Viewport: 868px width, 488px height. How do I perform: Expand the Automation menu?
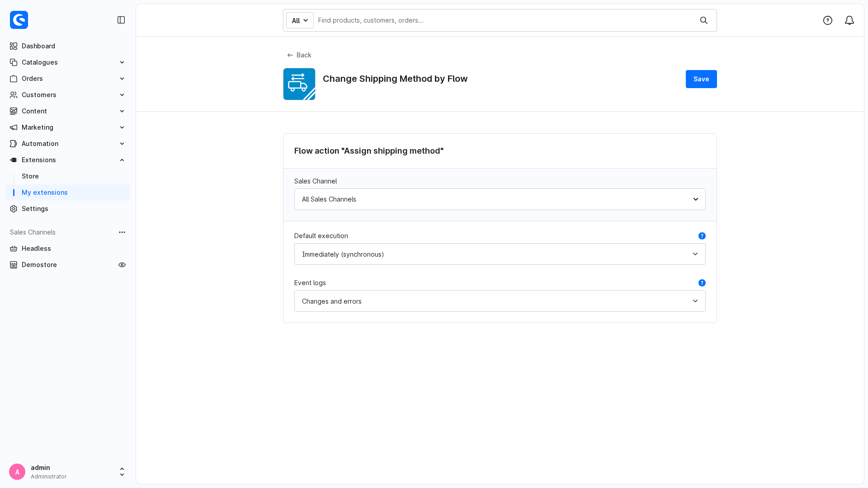click(68, 144)
